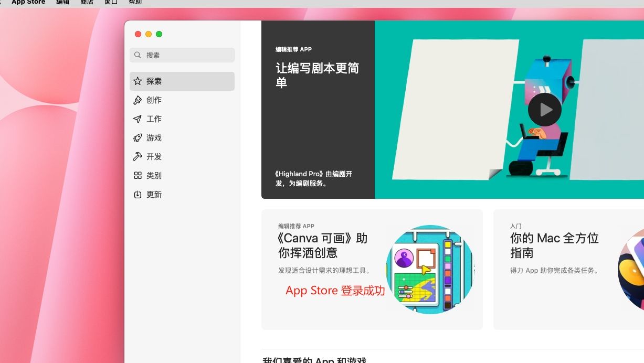Click the Highland Pro description text
This screenshot has width=644, height=363.
313,178
